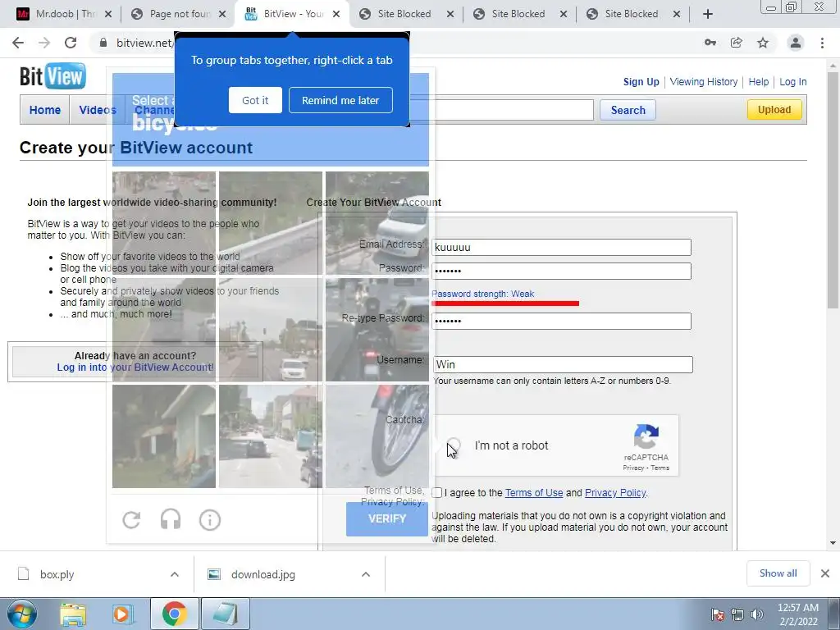
Task: Open the Terms of Use link
Action: [533, 493]
